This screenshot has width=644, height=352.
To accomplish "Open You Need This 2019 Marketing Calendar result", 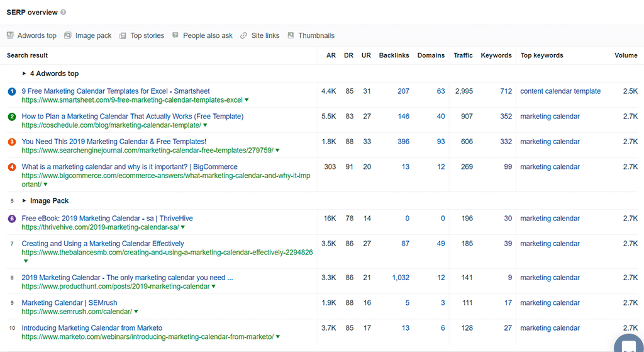I will click(x=114, y=142).
